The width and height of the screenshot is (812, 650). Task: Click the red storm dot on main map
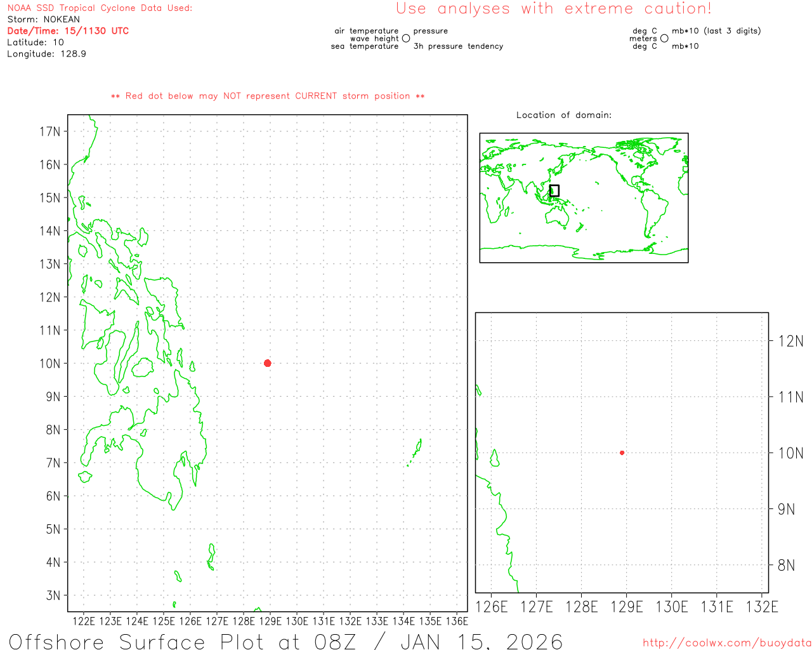tap(267, 363)
